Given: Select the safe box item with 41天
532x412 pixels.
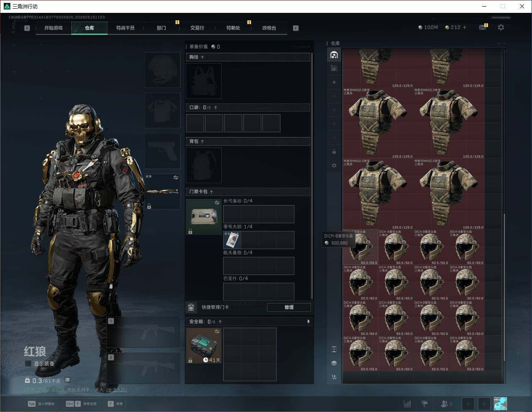Looking at the screenshot, I should click(204, 346).
